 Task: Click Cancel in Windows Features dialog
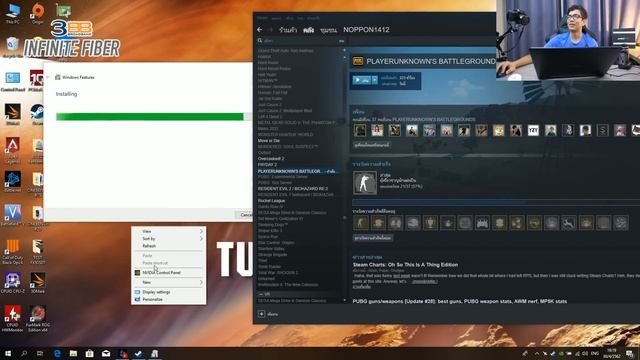click(x=244, y=215)
